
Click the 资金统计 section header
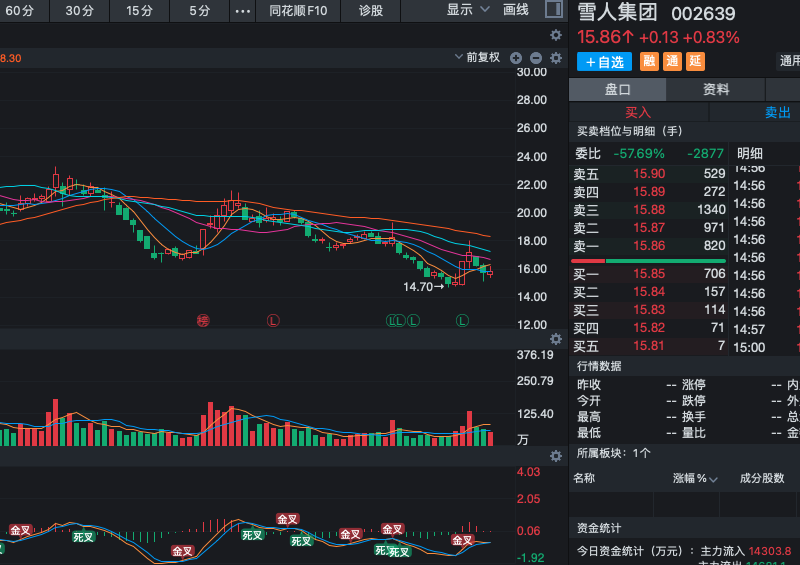(x=599, y=528)
